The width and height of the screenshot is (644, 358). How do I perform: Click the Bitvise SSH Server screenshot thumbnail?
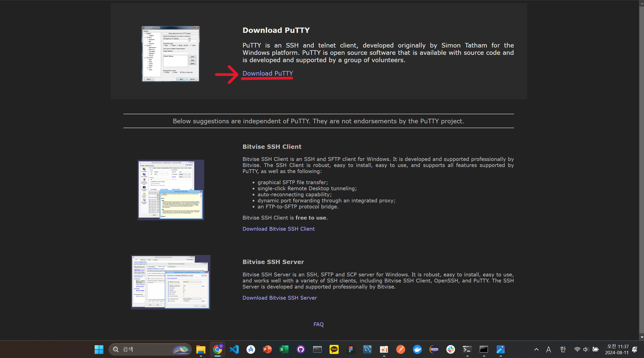171,282
